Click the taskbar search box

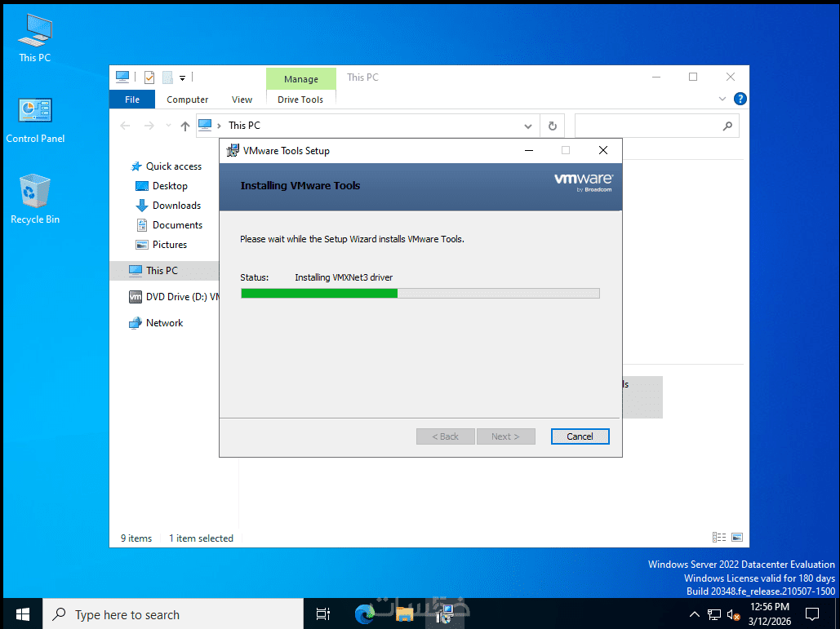pyautogui.click(x=173, y=614)
